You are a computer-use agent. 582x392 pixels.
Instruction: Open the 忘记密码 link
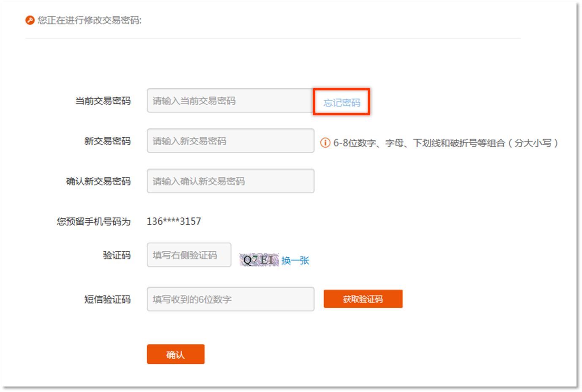[342, 103]
